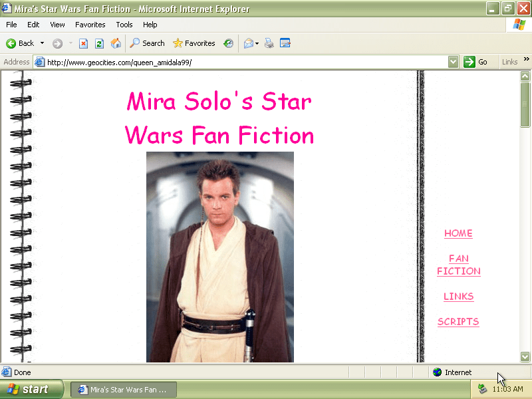Open the View menu

(x=57, y=25)
